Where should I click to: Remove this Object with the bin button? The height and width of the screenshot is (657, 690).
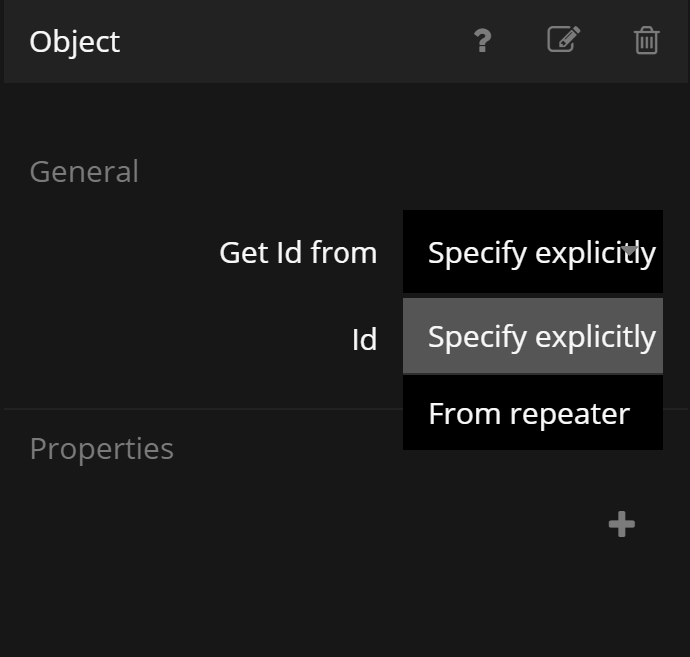pyautogui.click(x=647, y=41)
